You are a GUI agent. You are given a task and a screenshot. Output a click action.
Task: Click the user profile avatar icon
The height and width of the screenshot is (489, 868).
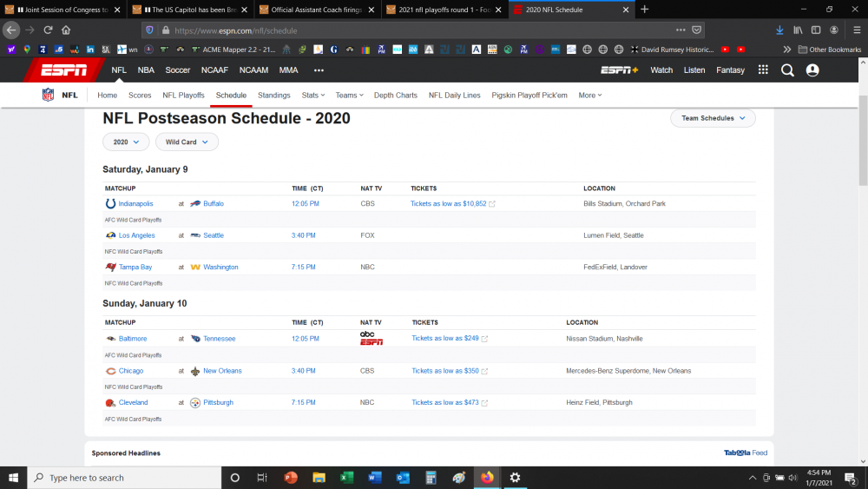pyautogui.click(x=812, y=70)
